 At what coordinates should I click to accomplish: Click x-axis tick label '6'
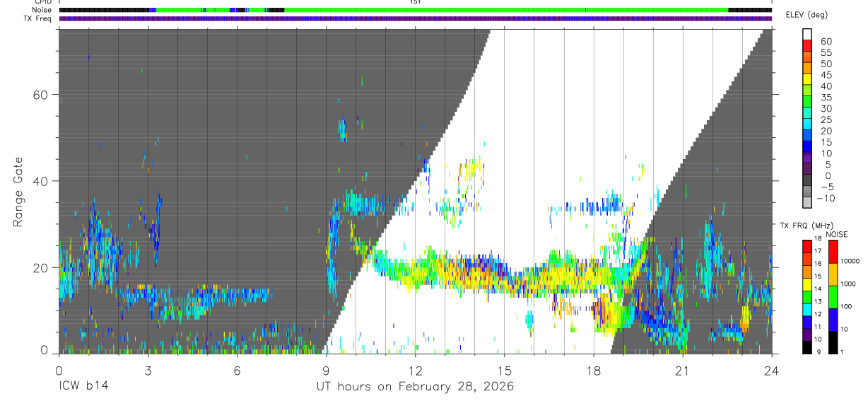pos(237,370)
